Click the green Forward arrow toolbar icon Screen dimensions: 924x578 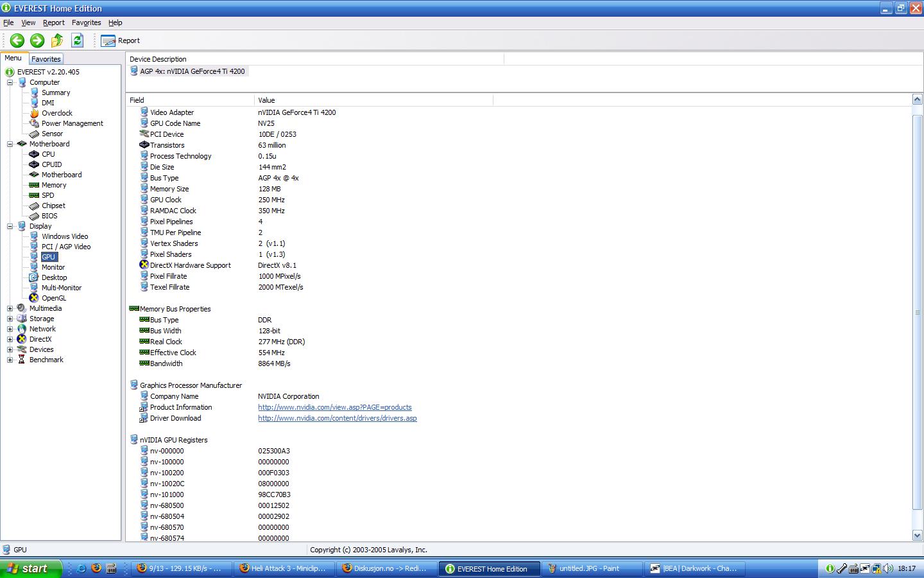tap(37, 40)
